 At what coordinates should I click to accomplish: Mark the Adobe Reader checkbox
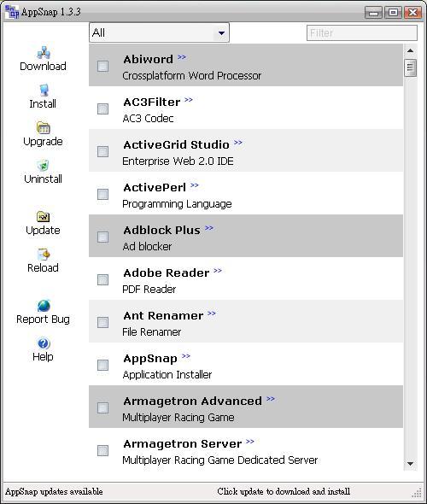point(102,279)
